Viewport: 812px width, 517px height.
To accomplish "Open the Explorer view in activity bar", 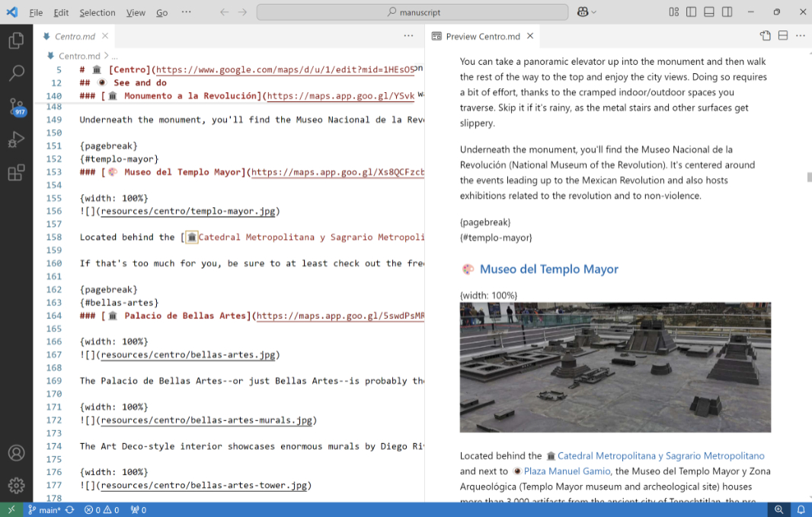I will (16, 40).
